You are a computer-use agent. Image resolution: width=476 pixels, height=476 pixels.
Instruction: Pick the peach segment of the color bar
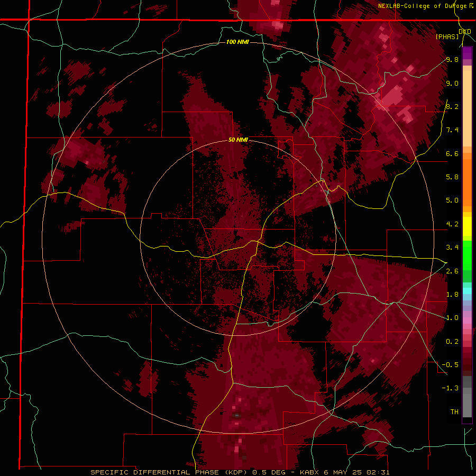(467, 108)
